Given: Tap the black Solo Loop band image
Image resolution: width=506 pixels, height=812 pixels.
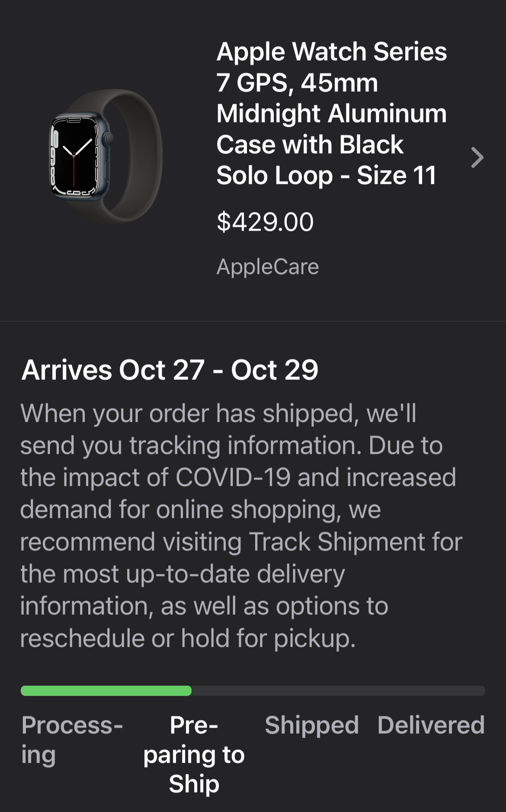Looking at the screenshot, I should point(138,156).
